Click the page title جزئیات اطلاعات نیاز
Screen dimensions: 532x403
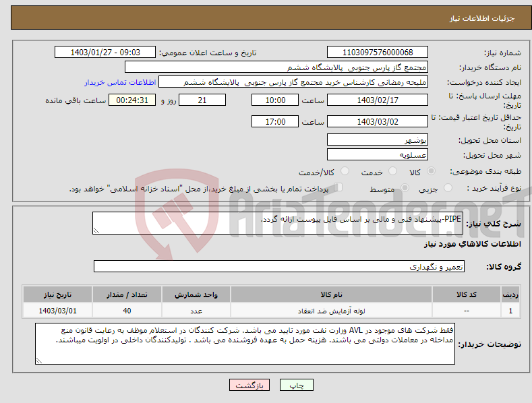482,18
